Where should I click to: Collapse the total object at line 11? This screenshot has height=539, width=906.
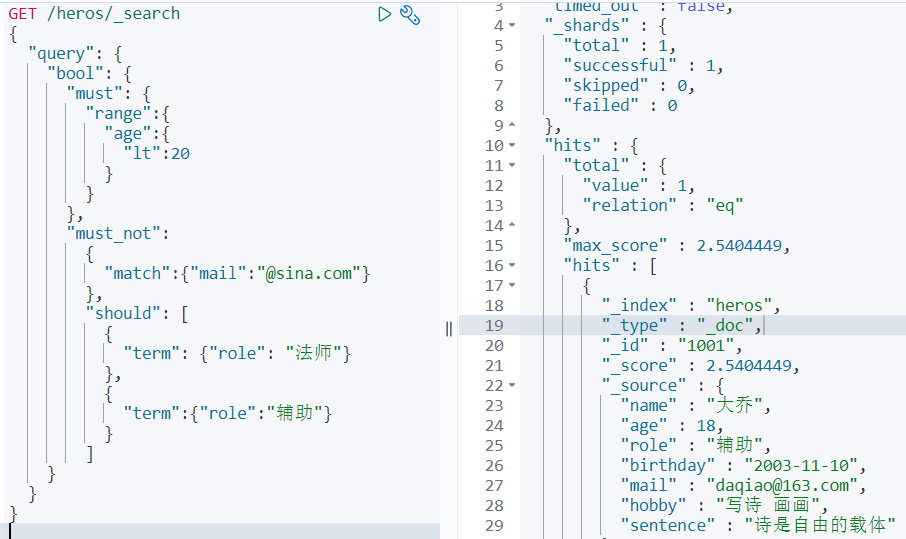point(512,165)
